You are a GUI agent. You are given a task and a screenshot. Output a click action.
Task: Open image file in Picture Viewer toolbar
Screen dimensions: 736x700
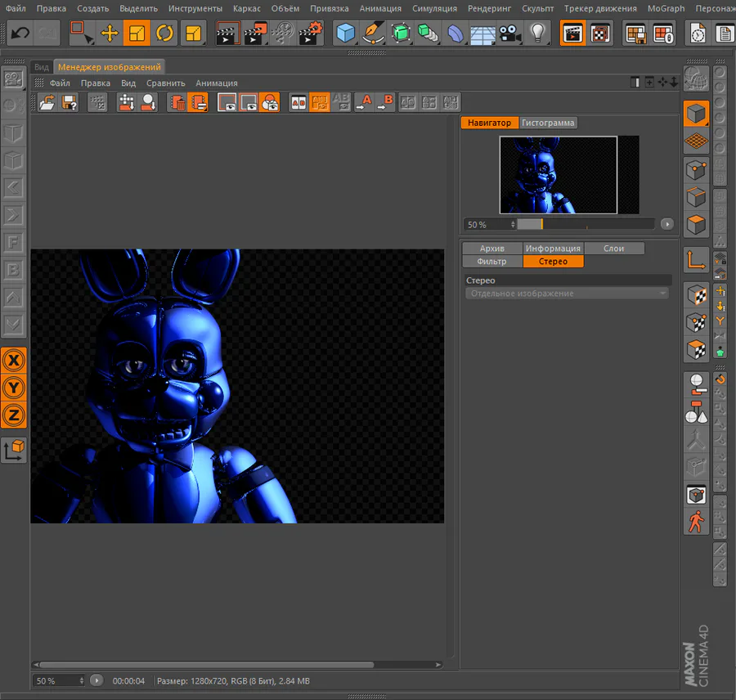coord(47,102)
